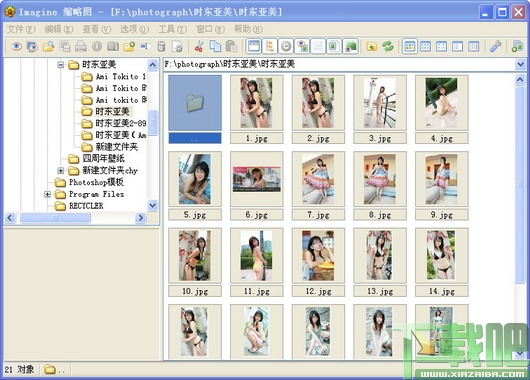Viewport: 530px width, 380px height.
Task: Click the rename icon in toolbar
Action: tap(145, 46)
